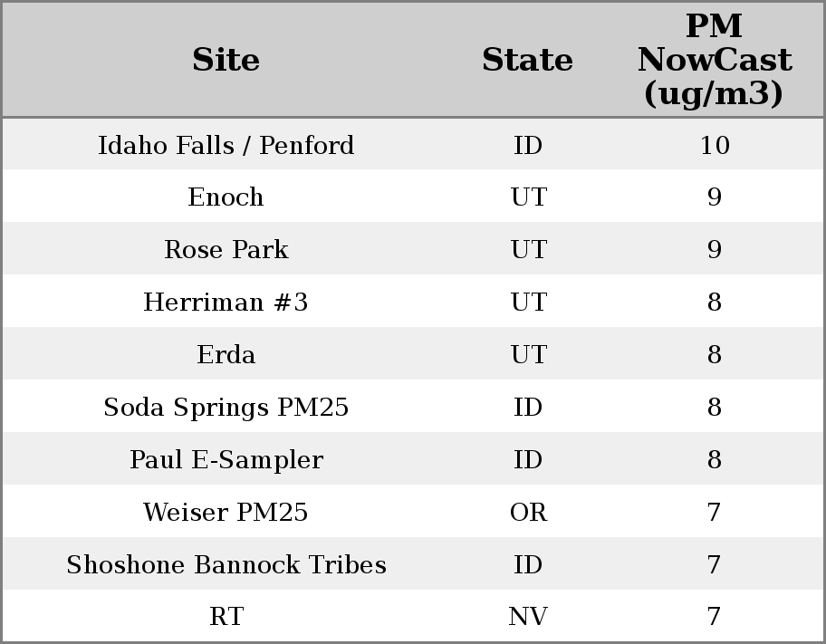Select the Shoshone Bannock Tribes row
Screen dimensions: 826x644
tap(226, 565)
